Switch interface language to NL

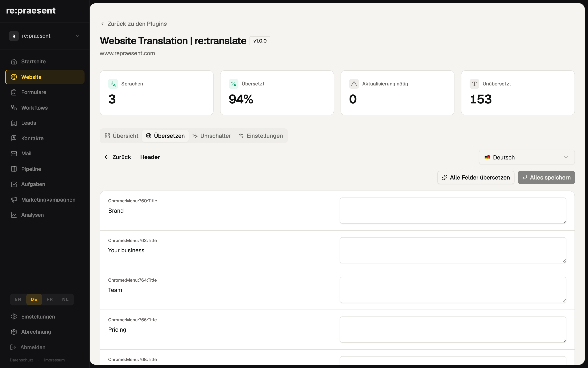pos(65,299)
